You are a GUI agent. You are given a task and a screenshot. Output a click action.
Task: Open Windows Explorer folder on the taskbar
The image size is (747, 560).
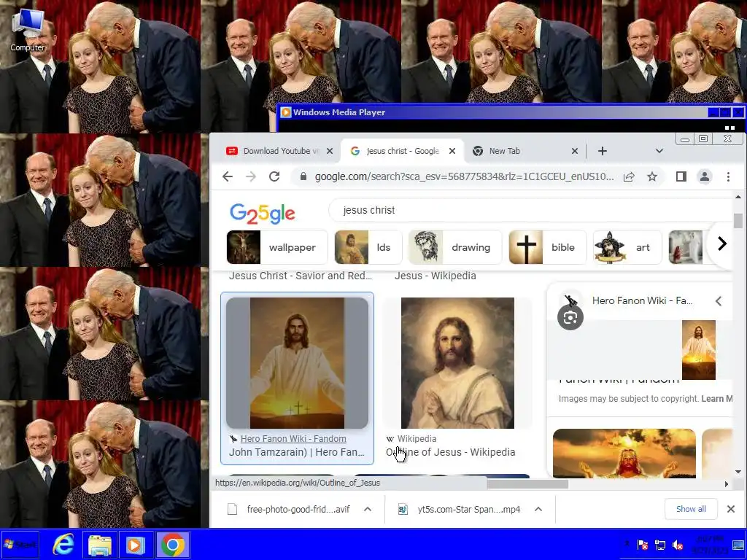click(x=100, y=544)
